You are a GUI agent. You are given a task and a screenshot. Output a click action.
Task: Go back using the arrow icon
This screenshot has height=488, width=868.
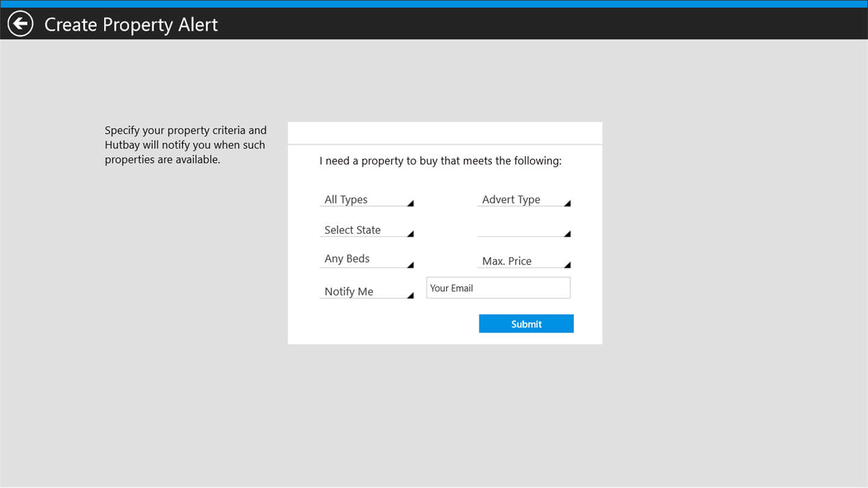coord(20,24)
